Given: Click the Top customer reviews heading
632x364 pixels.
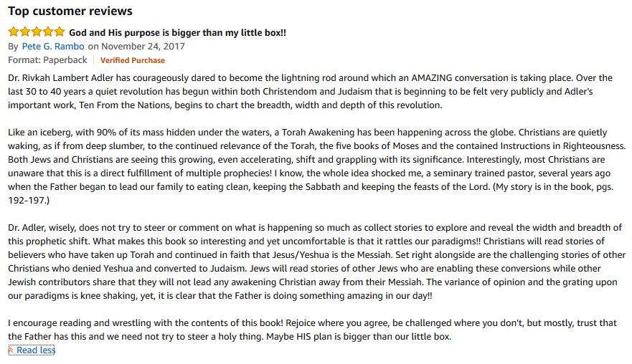Looking at the screenshot, I should (70, 11).
